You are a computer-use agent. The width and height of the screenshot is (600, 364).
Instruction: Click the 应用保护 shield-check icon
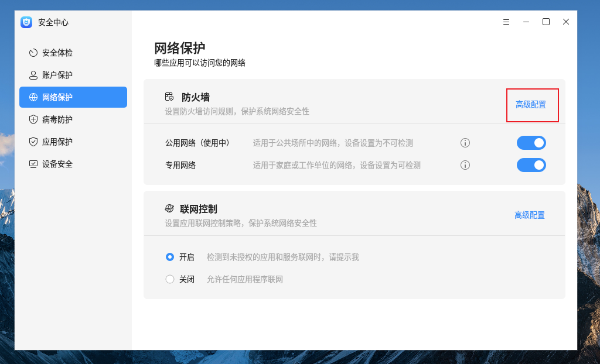pyautogui.click(x=33, y=142)
